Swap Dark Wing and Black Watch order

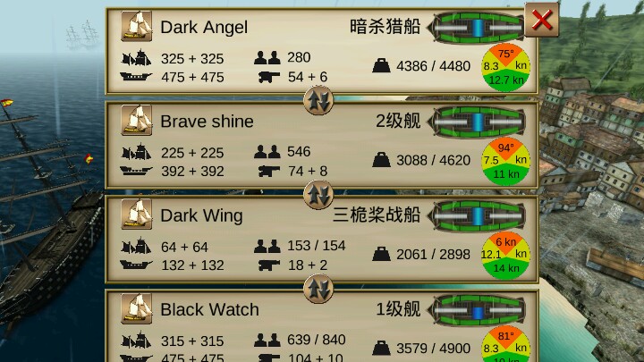click(x=318, y=289)
